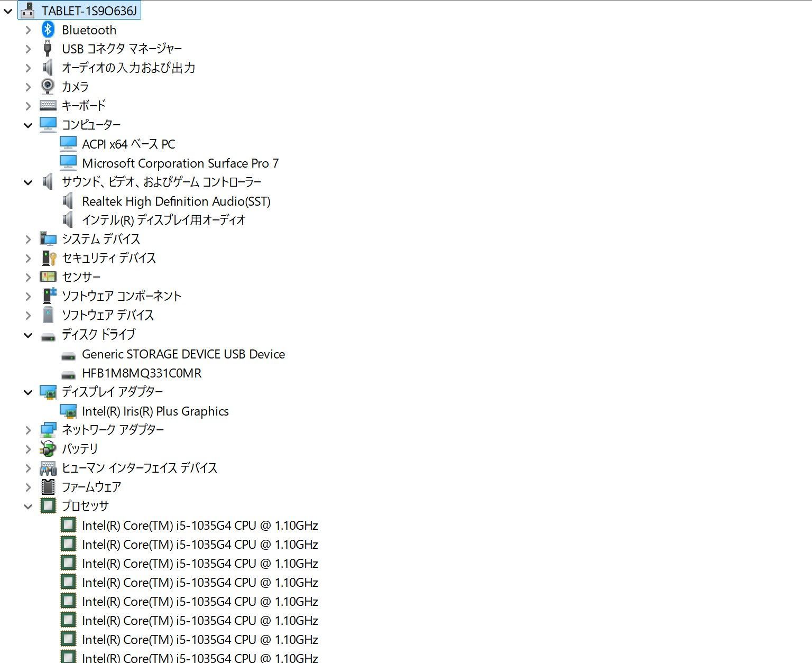
Task: Select the TABLET-1S9O636J label
Action: tap(89, 11)
